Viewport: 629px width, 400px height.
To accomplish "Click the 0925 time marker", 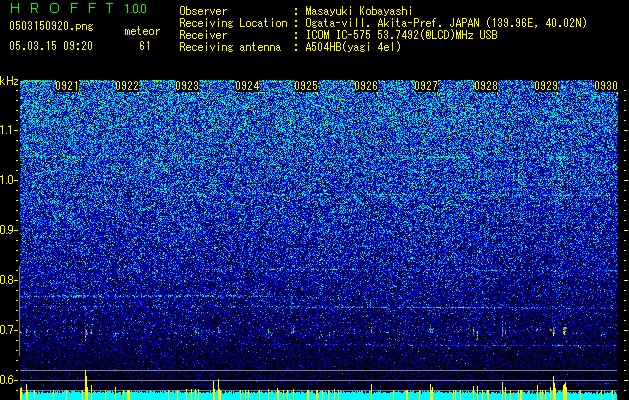I will coord(306,86).
